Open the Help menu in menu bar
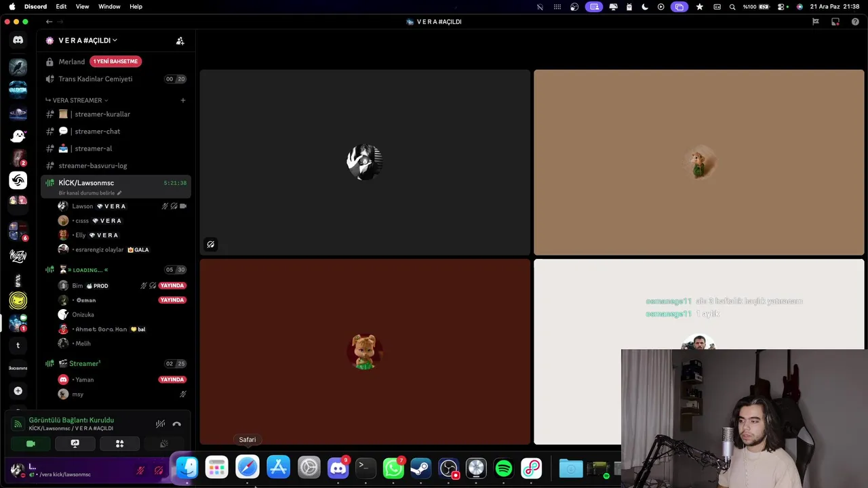This screenshot has height=488, width=868. pyautogui.click(x=136, y=6)
